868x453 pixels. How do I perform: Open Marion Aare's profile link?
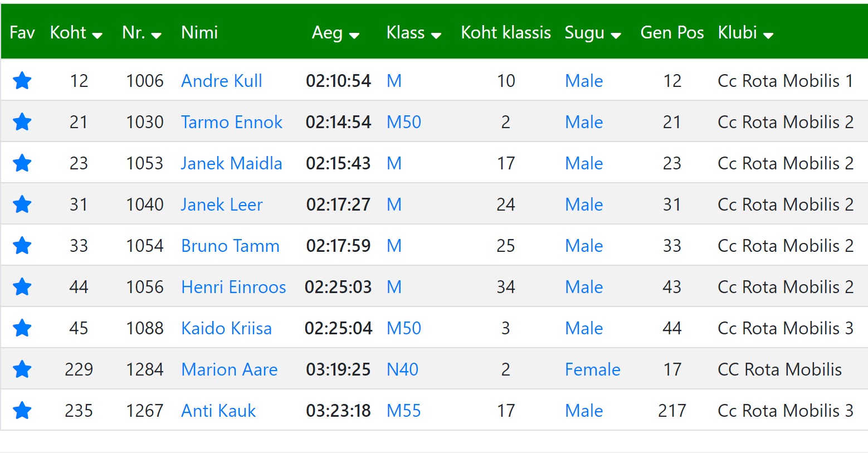tap(230, 369)
